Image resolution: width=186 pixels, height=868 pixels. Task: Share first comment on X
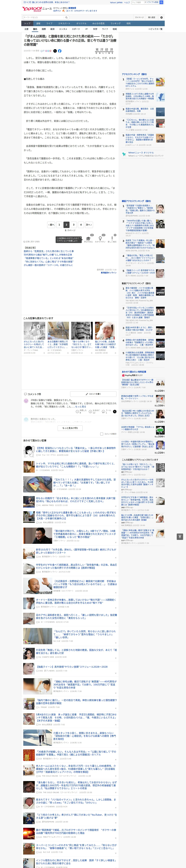pos(115,411)
